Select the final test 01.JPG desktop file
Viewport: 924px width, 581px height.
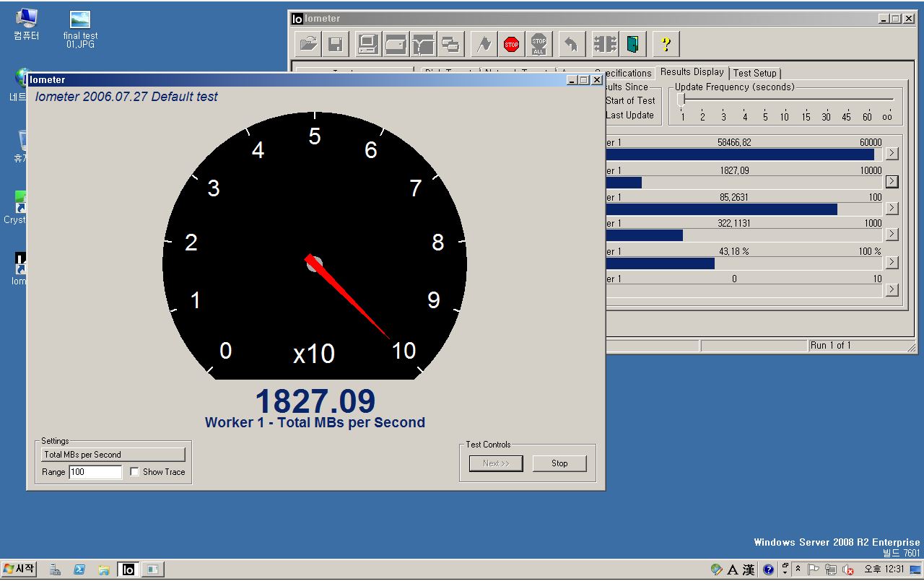pos(80,30)
